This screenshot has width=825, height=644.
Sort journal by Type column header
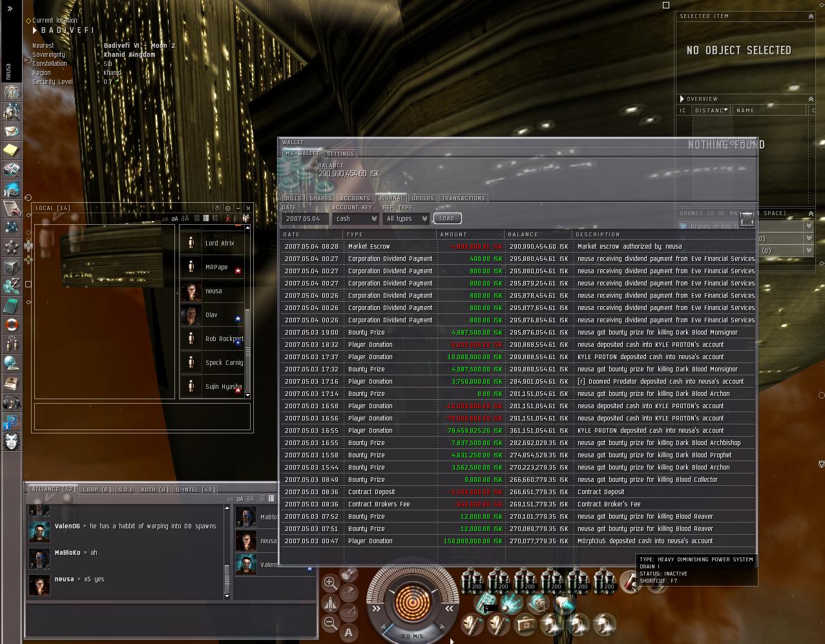pyautogui.click(x=390, y=234)
